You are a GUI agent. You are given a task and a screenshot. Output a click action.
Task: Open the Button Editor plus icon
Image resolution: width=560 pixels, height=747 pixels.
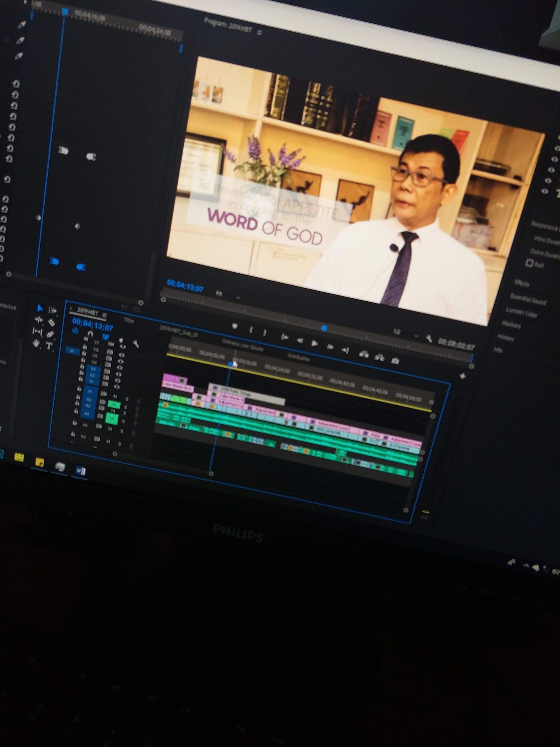pos(463,376)
